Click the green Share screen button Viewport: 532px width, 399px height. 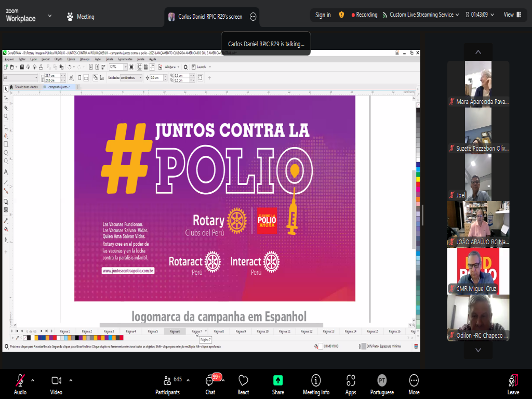pos(278,384)
